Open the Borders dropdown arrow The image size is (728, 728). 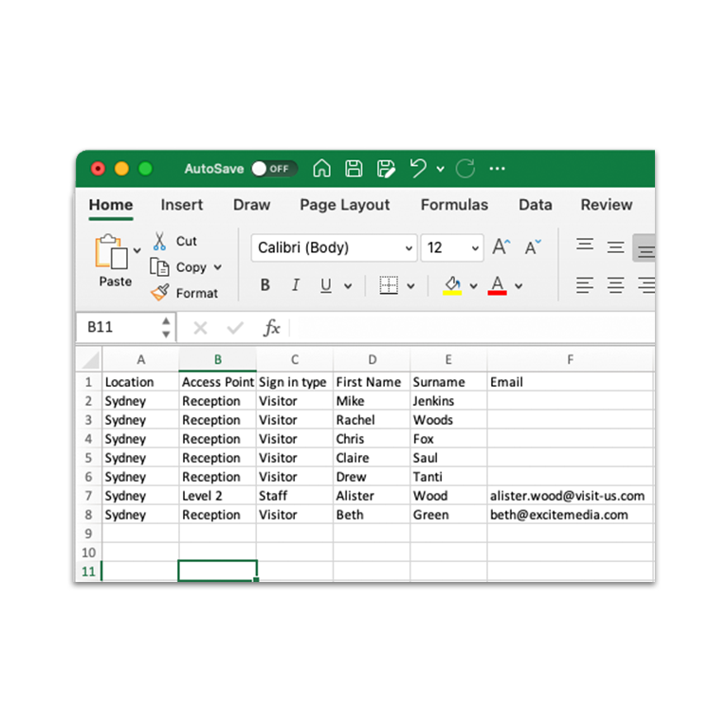point(410,286)
